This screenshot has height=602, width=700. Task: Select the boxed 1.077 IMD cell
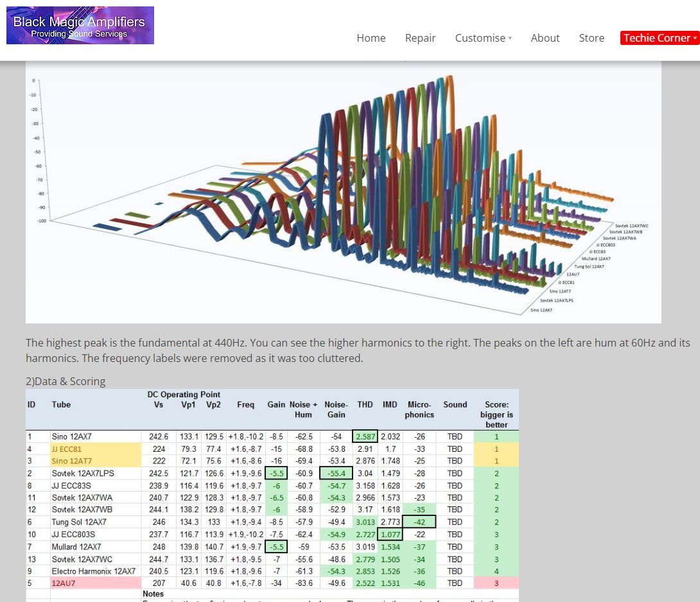[x=390, y=535]
